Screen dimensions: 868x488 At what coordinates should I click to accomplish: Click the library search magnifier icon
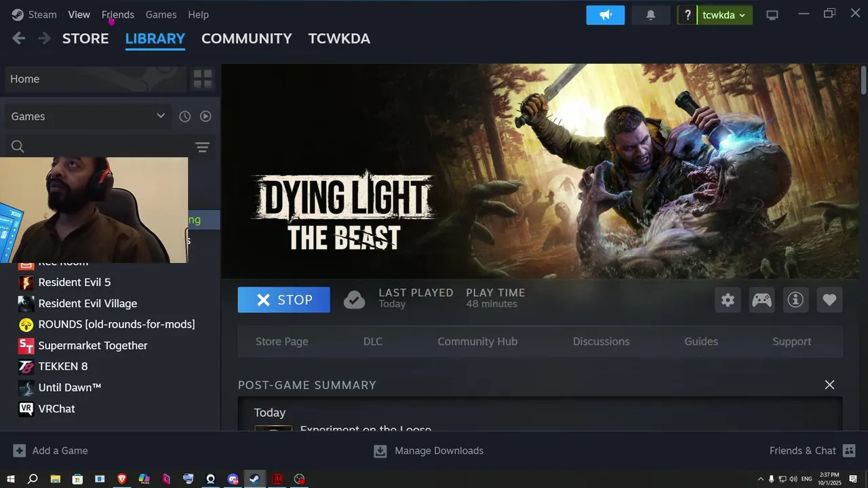[x=18, y=147]
